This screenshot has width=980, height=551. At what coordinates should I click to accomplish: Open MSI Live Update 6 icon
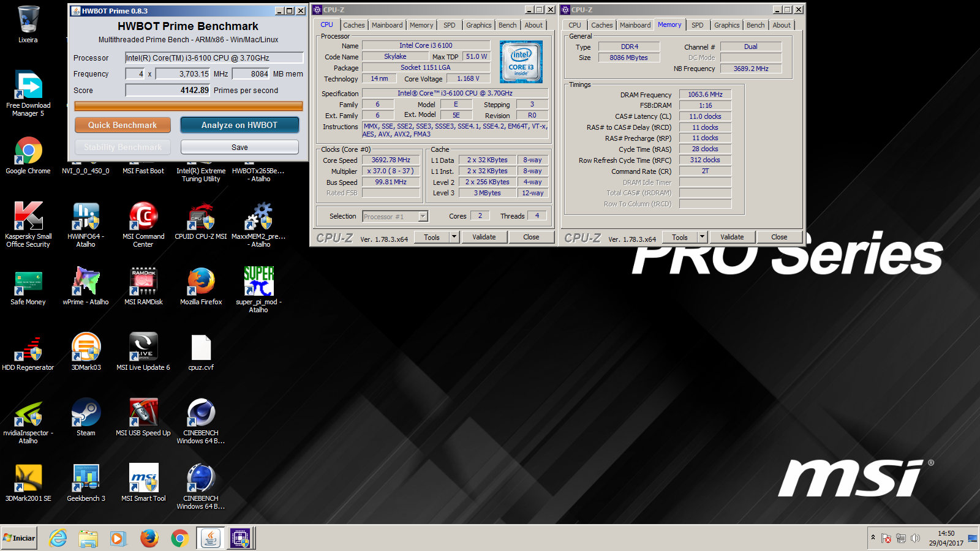pyautogui.click(x=143, y=353)
